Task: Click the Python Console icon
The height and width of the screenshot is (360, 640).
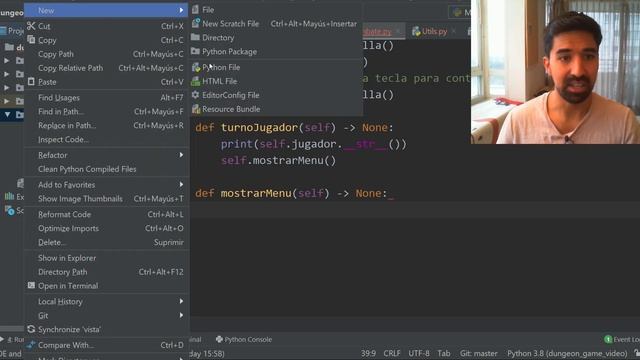Action: 219,340
